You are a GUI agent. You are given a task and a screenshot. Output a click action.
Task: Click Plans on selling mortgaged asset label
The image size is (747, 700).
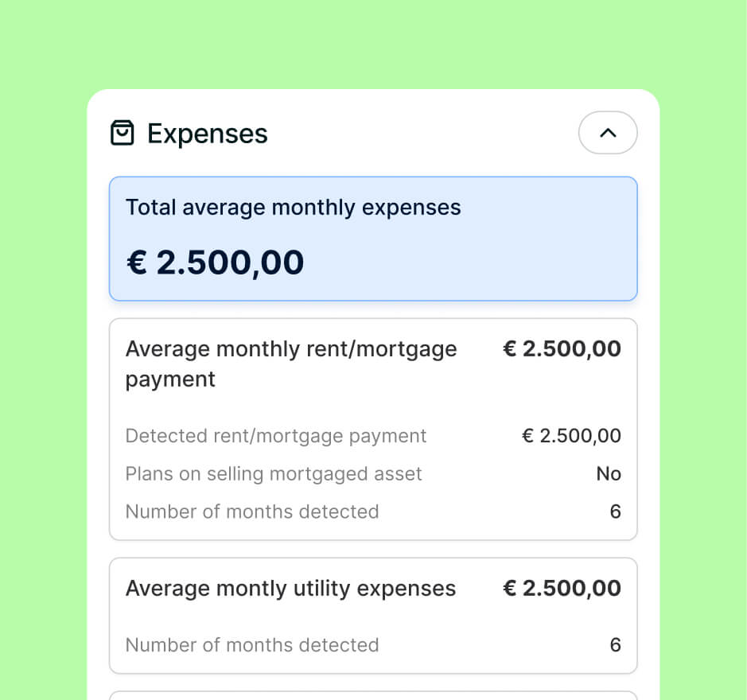coord(274,474)
